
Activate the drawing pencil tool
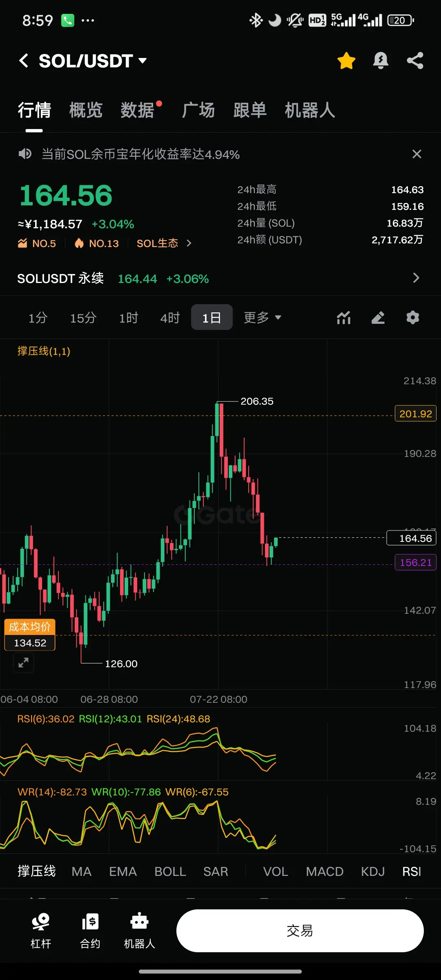tap(378, 318)
